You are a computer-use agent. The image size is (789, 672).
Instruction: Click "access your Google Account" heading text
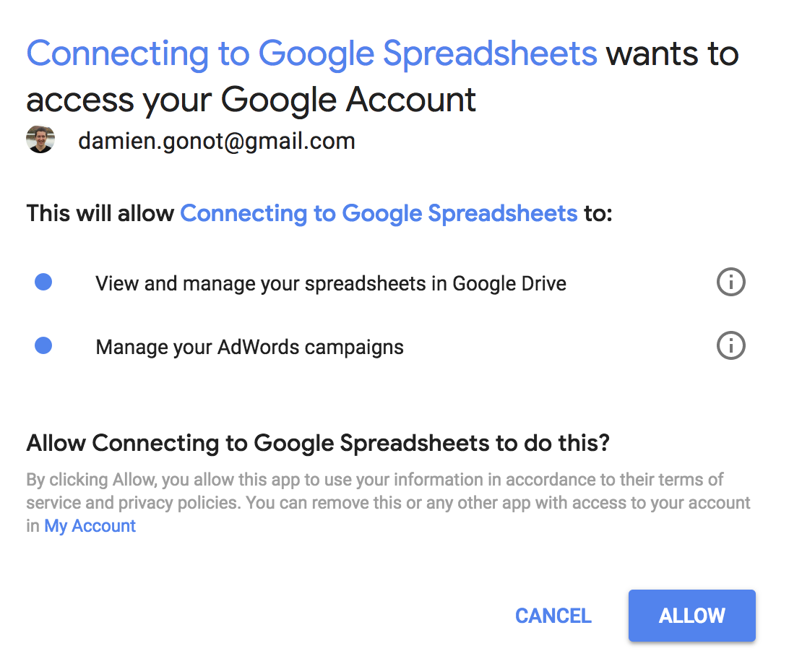[251, 100]
